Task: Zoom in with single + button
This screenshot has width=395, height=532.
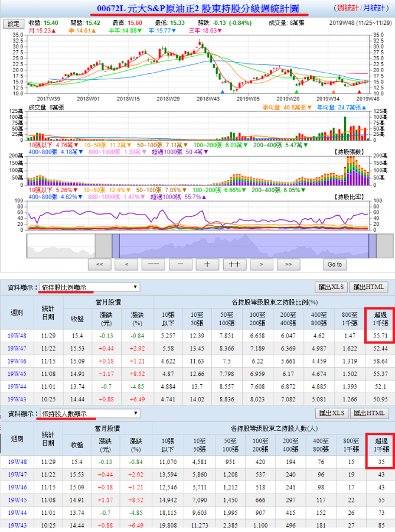Action: [207, 264]
